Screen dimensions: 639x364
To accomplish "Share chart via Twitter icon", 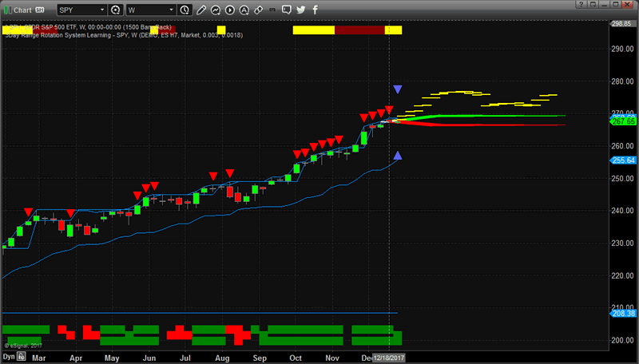I will click(x=302, y=10).
